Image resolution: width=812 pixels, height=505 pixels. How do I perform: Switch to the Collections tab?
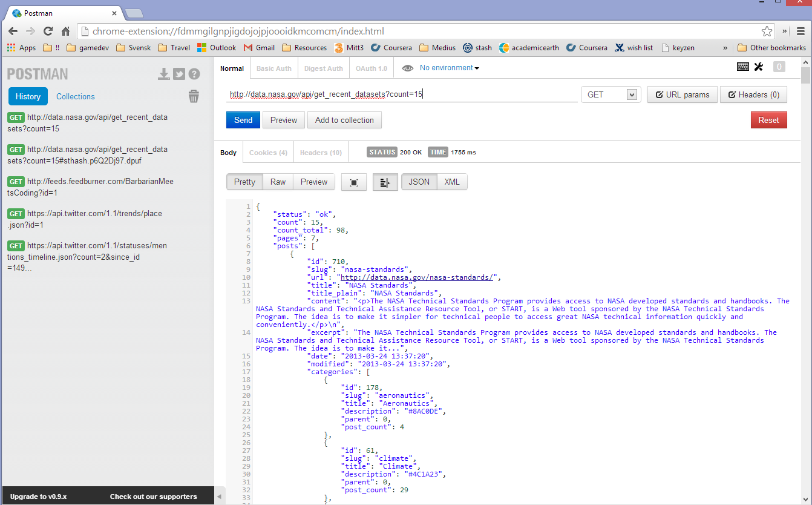pyautogui.click(x=76, y=96)
